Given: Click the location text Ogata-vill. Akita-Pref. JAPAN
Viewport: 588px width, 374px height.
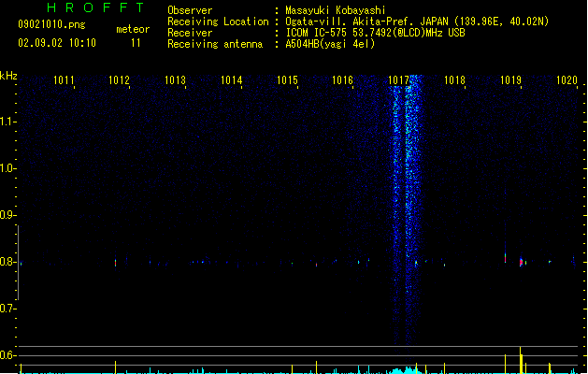Looking at the screenshot, I should click(366, 22).
